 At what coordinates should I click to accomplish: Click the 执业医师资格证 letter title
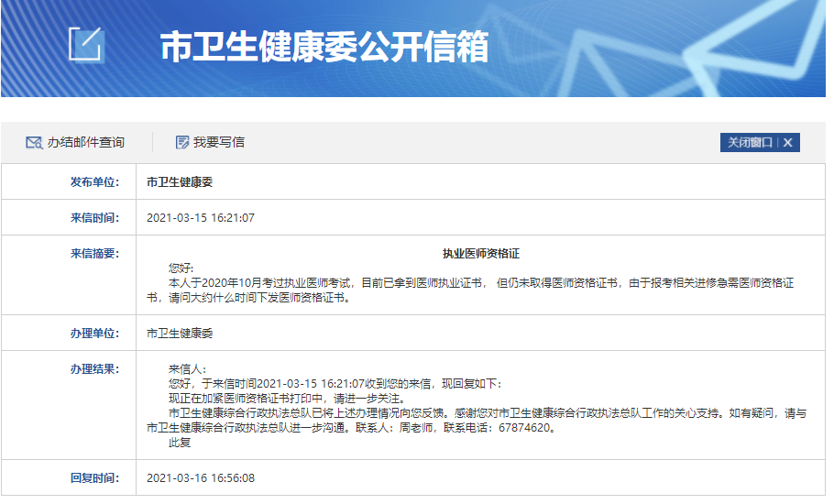[480, 254]
